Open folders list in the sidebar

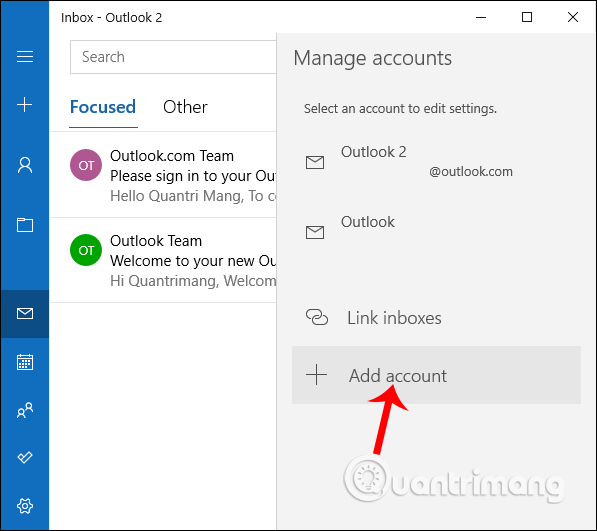click(x=25, y=225)
